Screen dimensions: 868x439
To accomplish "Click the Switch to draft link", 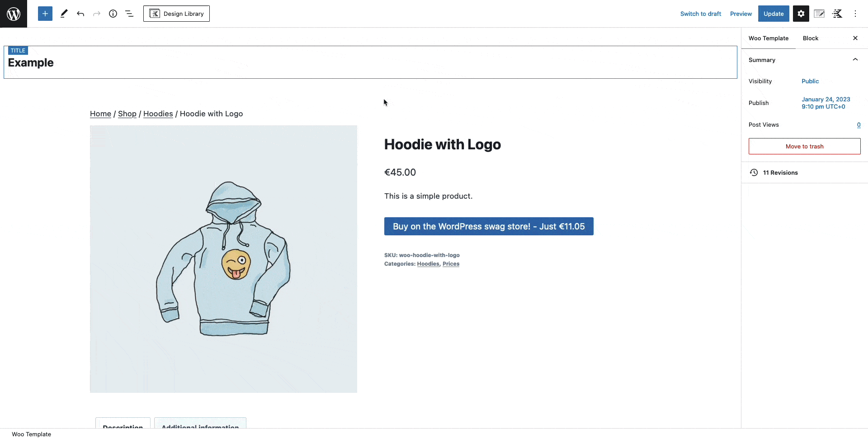I will point(700,14).
